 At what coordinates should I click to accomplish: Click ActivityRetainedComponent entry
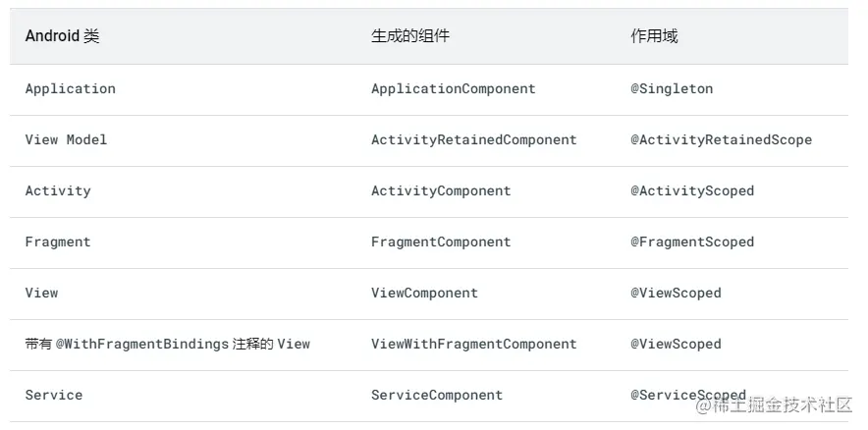pyautogui.click(x=474, y=140)
